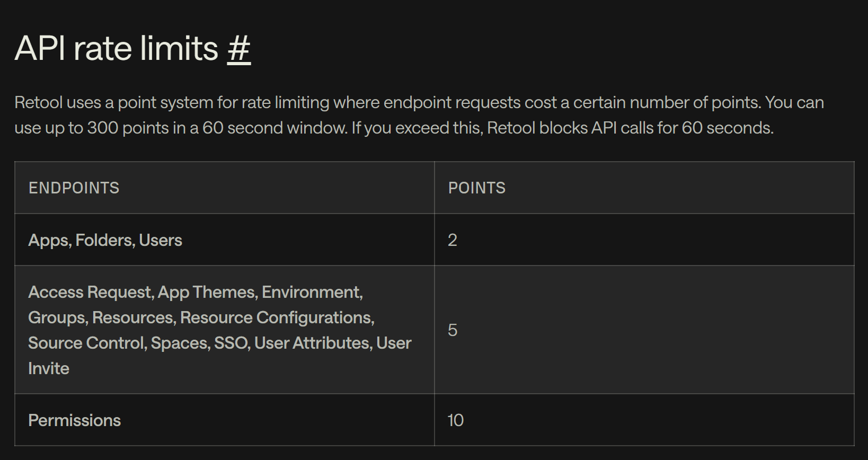Click the POINTS column header
Viewport: 868px width, 460px height.
point(476,188)
